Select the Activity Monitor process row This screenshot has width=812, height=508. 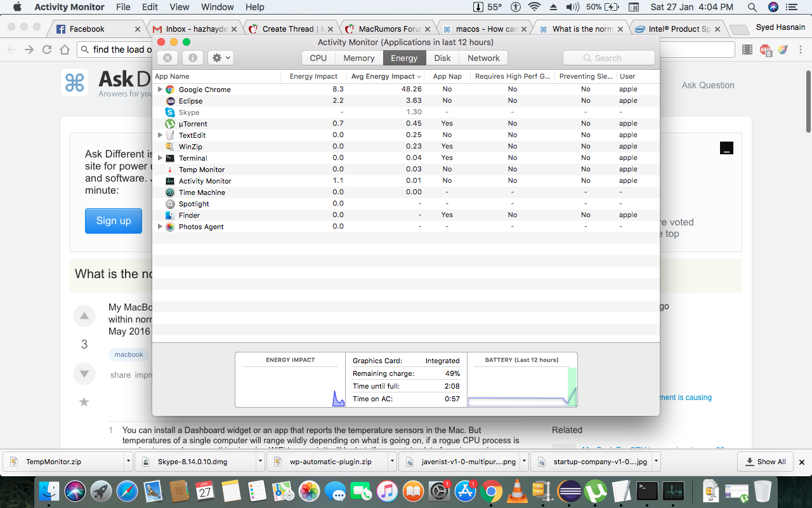click(x=406, y=181)
